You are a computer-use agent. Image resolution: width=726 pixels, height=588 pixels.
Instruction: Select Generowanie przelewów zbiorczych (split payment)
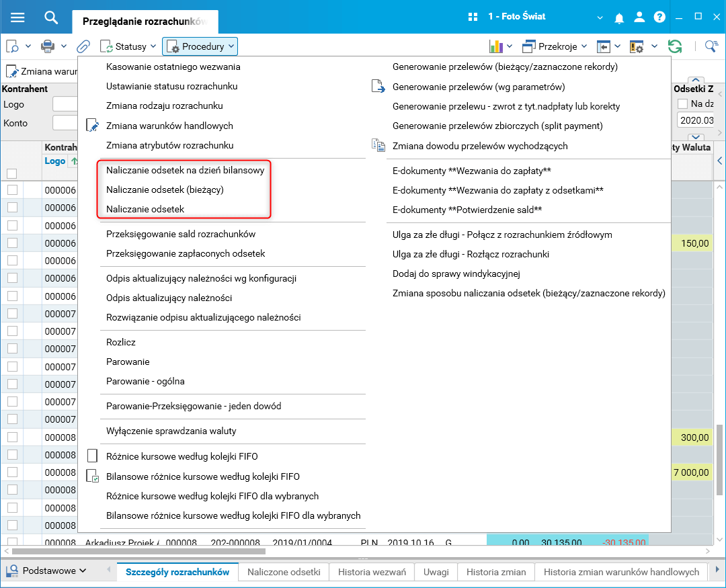(x=497, y=126)
